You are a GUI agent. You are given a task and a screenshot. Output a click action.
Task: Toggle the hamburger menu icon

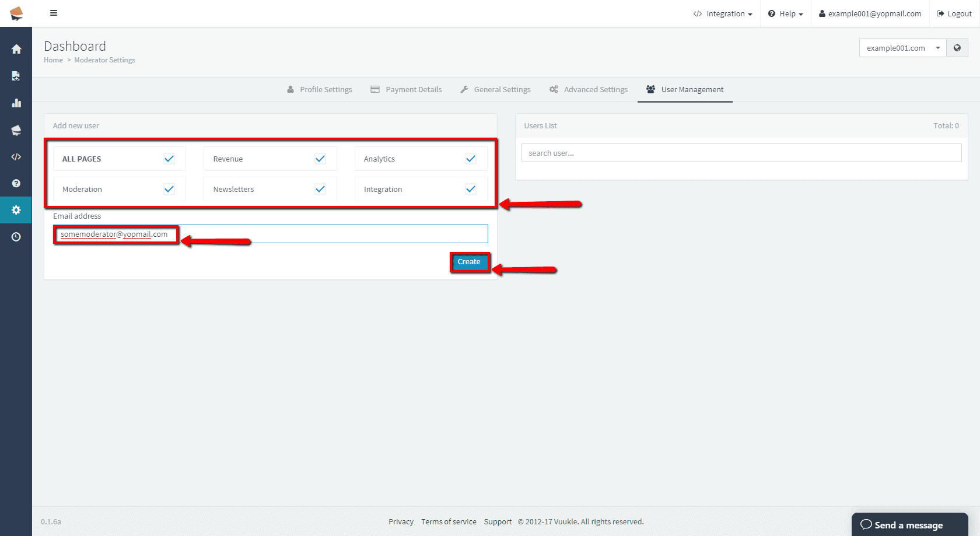[54, 13]
